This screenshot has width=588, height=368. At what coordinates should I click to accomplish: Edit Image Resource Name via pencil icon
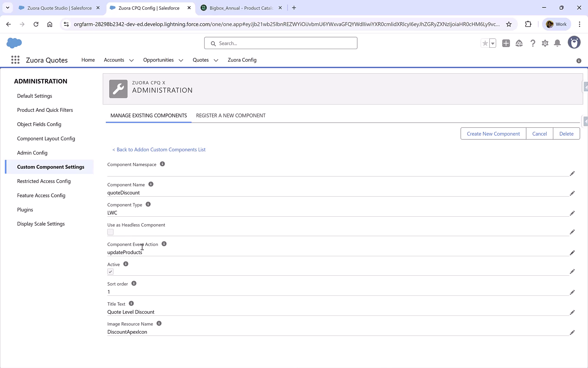(x=572, y=333)
